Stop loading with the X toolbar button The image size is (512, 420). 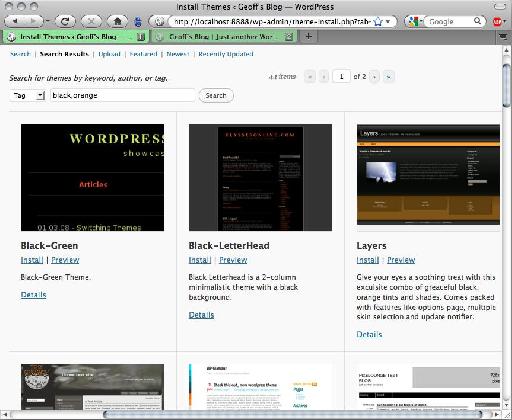pos(91,21)
